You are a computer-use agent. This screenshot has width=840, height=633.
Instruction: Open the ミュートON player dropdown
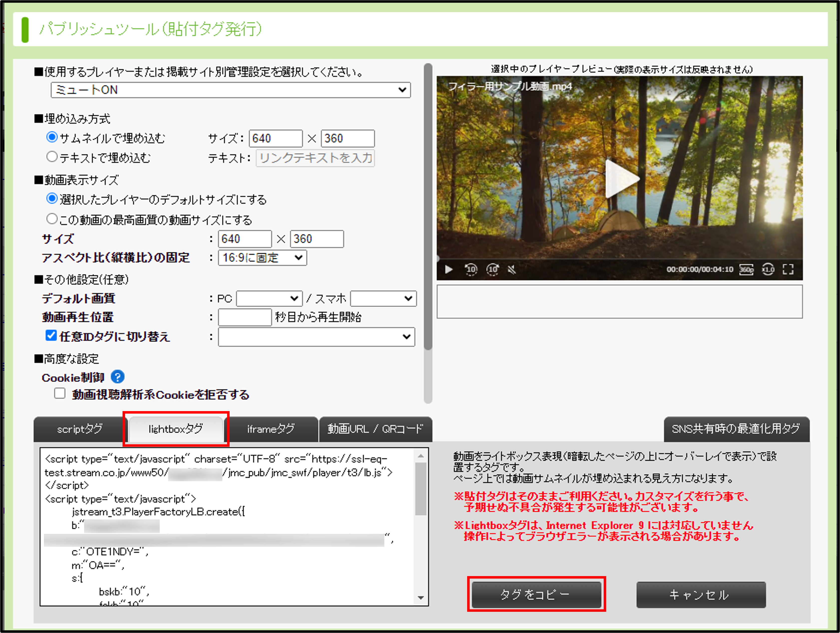point(231,90)
